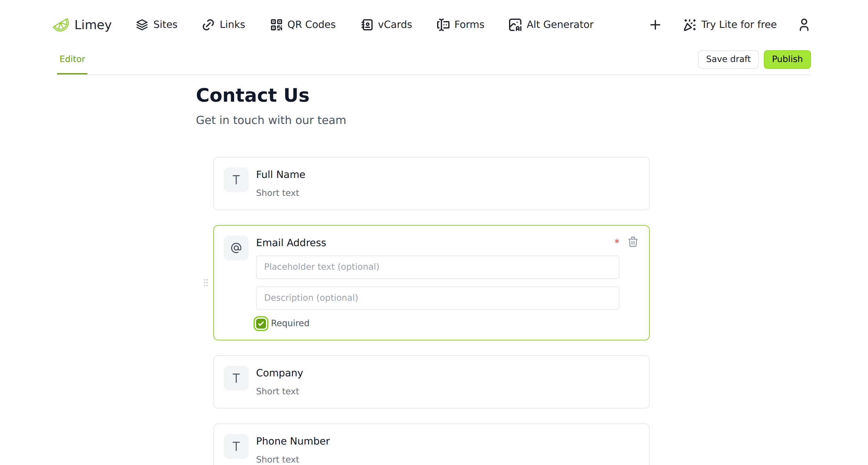The height and width of the screenshot is (465, 868).
Task: Click the drag handle beside Email Address
Action: coord(206,283)
